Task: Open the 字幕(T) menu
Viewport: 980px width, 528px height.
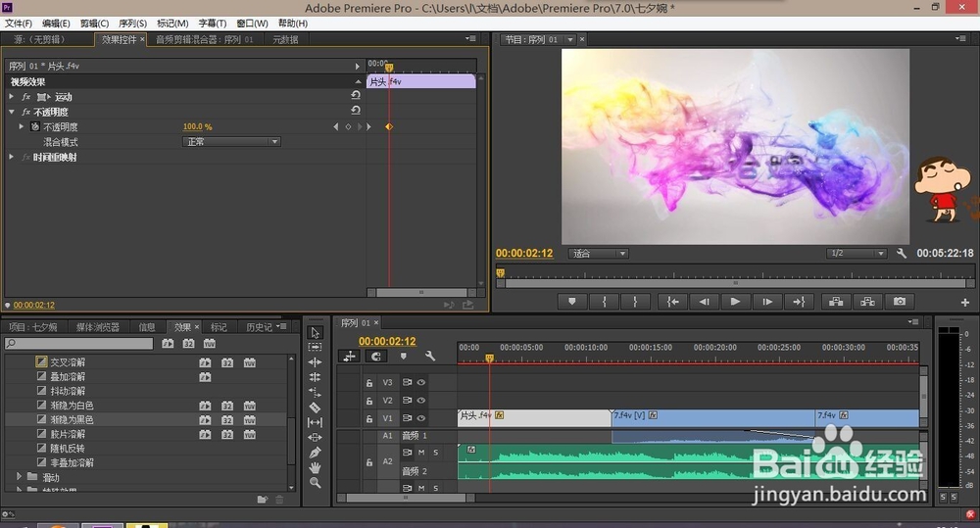Action: tap(212, 24)
